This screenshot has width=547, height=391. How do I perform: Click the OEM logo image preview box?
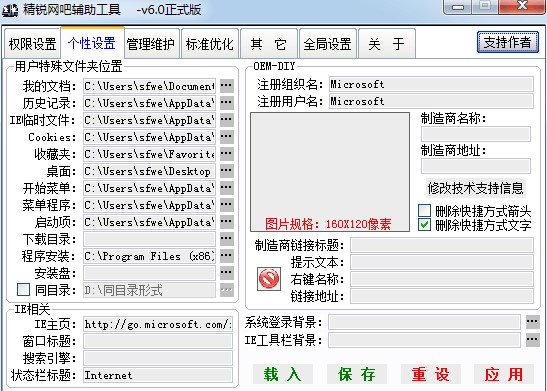click(x=330, y=172)
